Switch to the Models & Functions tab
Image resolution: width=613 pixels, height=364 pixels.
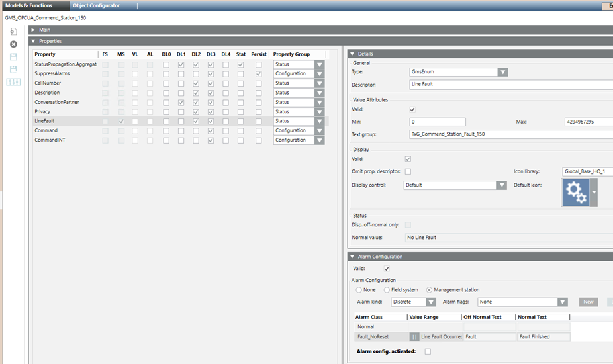click(29, 5)
